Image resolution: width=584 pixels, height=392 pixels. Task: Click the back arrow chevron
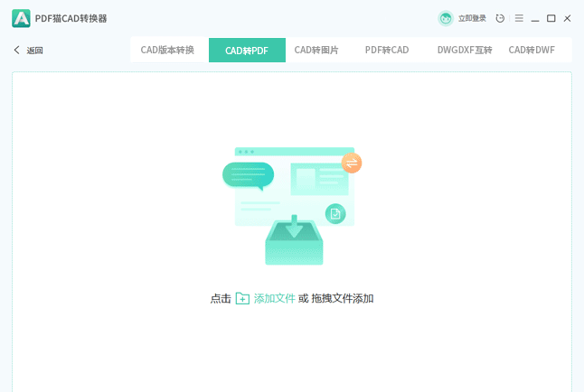click(16, 51)
